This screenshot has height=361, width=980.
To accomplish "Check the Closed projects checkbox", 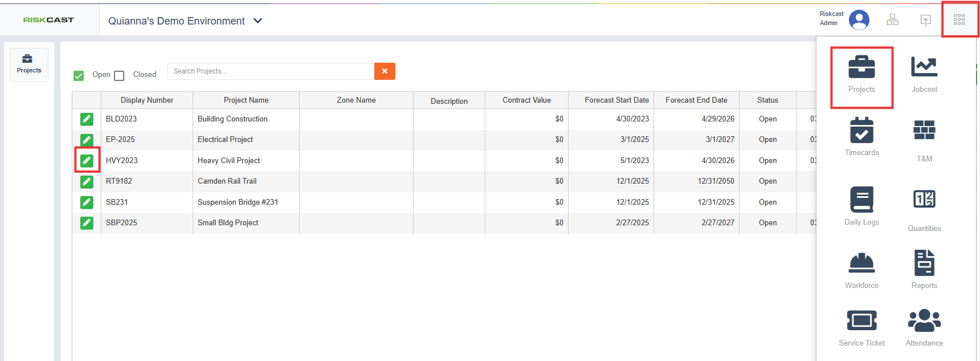I will click(x=119, y=75).
